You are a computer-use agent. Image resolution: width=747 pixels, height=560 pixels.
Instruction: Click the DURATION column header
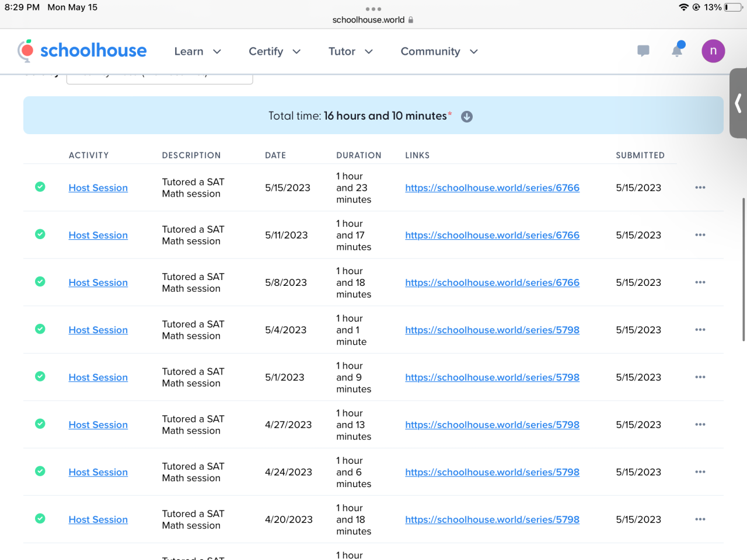tap(359, 155)
